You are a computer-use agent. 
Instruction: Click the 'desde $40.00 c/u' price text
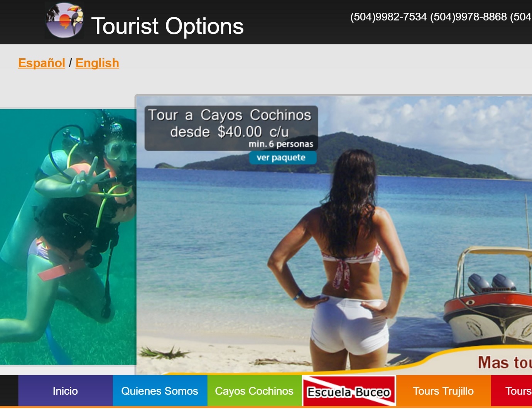(x=230, y=132)
